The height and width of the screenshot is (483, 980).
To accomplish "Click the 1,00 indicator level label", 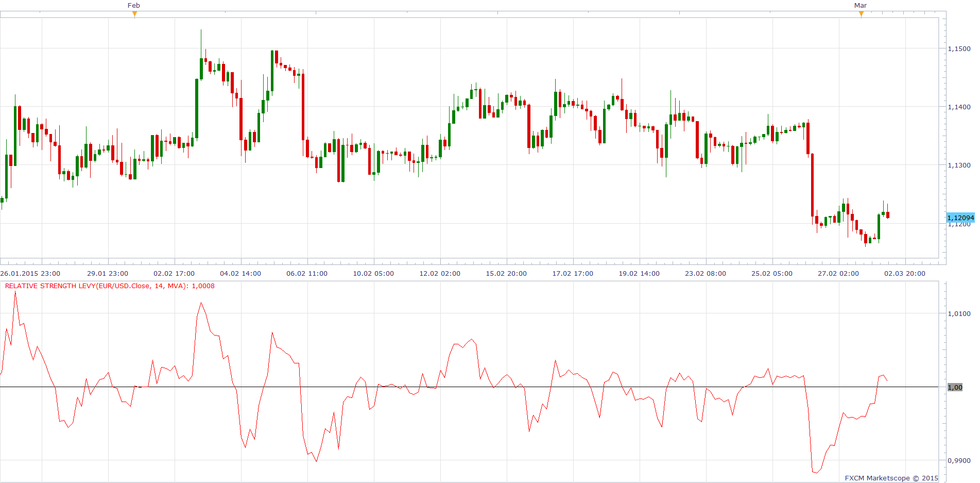I will point(955,387).
